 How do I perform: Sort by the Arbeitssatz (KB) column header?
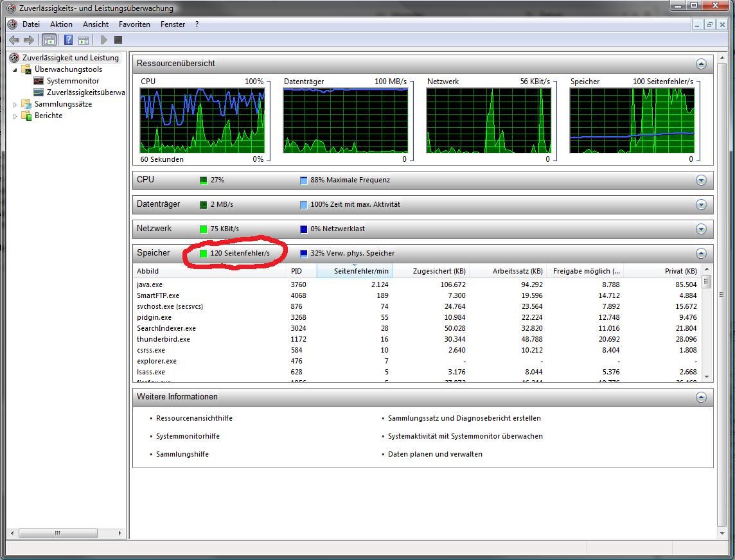[508, 271]
